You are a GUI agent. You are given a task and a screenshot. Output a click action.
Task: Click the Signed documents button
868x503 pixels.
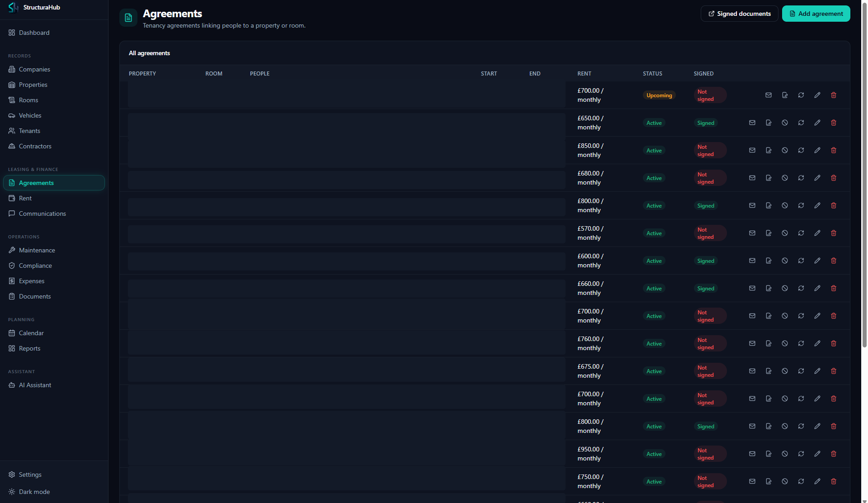(739, 14)
